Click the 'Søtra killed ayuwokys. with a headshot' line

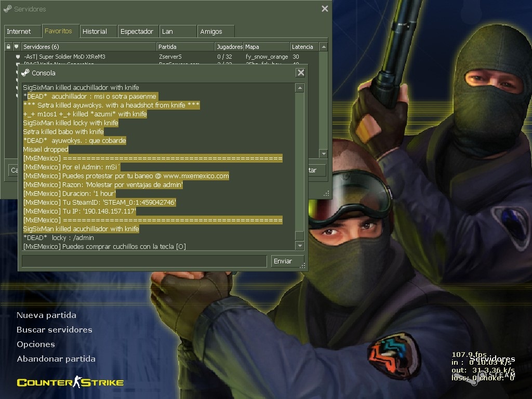(x=111, y=105)
